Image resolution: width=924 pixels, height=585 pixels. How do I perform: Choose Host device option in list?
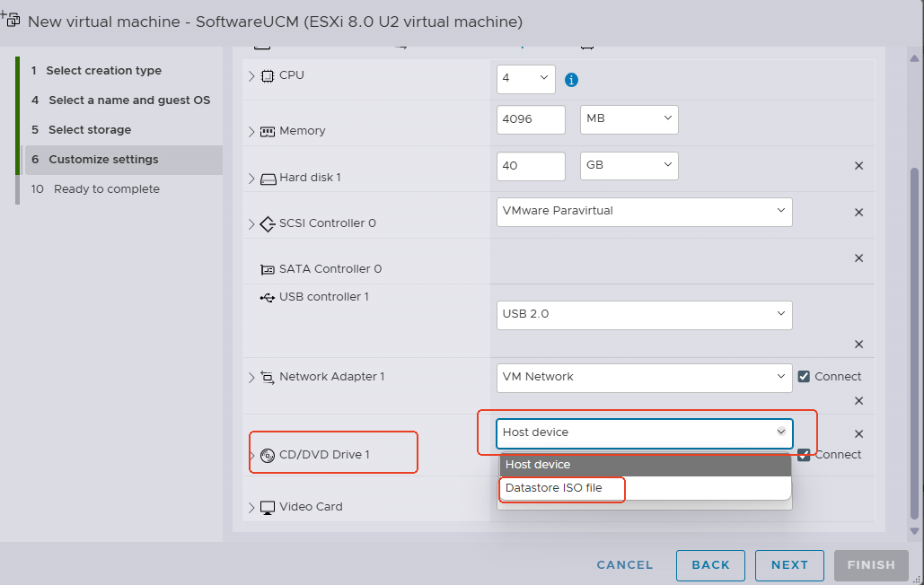(x=646, y=465)
